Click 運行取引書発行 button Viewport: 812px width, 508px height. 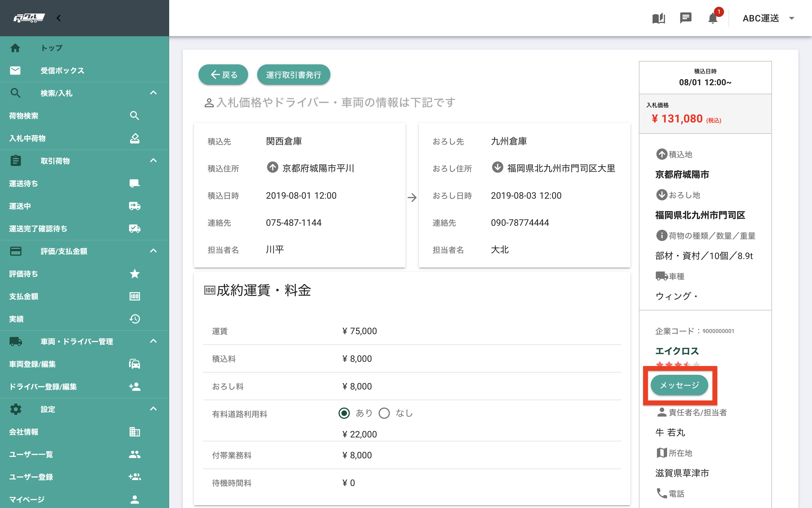[x=294, y=75]
